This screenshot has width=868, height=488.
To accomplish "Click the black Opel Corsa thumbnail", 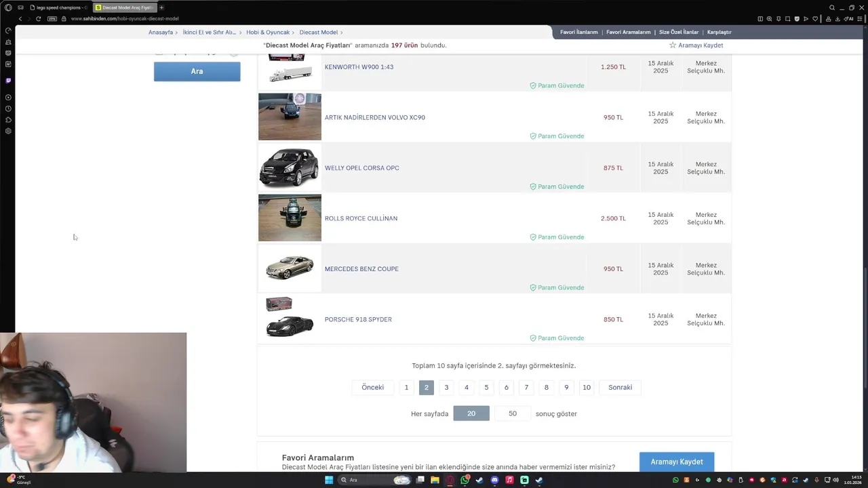I will coord(290,167).
